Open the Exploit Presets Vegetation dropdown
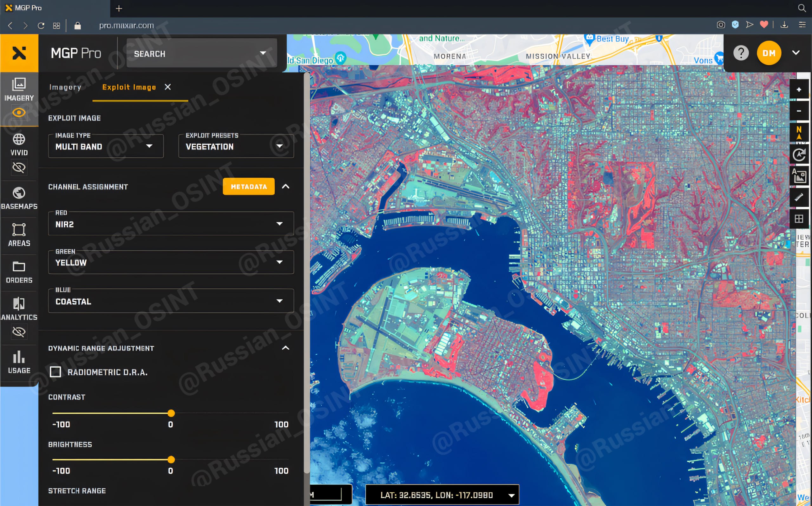This screenshot has height=506, width=812. (x=236, y=146)
